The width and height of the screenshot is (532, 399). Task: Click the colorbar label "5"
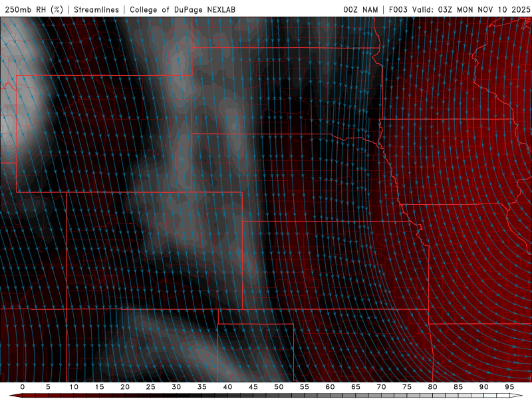[48, 387]
